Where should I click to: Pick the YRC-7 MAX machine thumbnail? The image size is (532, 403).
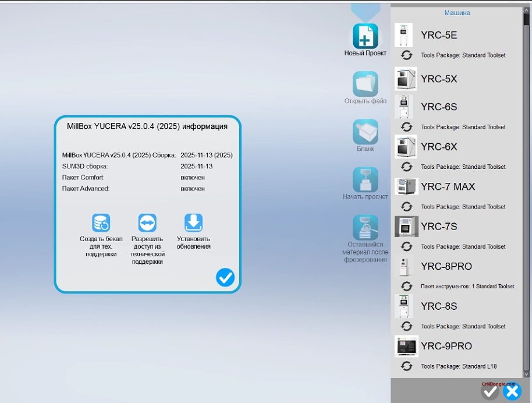[x=406, y=186]
